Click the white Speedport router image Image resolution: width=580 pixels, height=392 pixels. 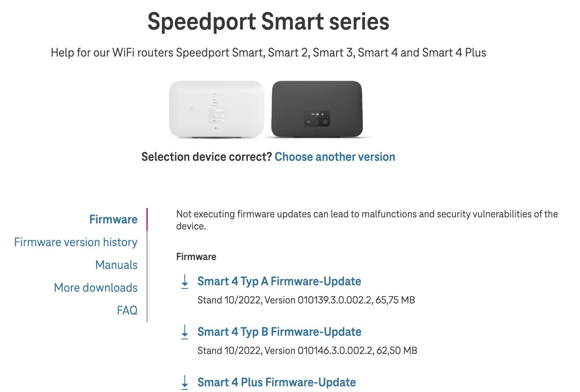[x=216, y=109]
